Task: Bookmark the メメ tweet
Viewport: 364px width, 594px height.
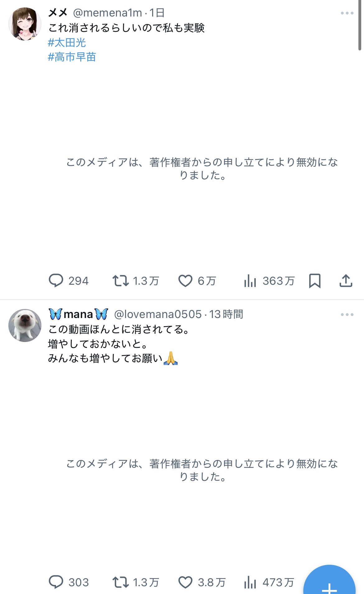Action: [315, 281]
